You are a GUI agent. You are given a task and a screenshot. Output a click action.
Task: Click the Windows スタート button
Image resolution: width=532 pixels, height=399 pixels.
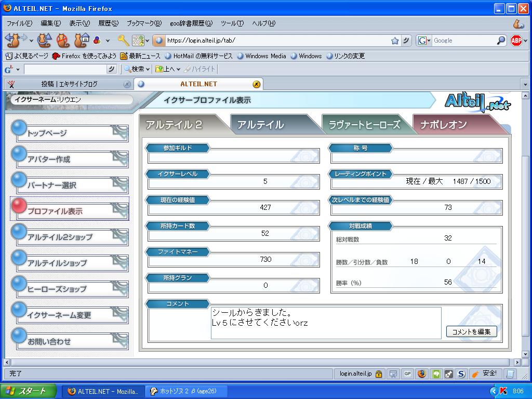[28, 391]
